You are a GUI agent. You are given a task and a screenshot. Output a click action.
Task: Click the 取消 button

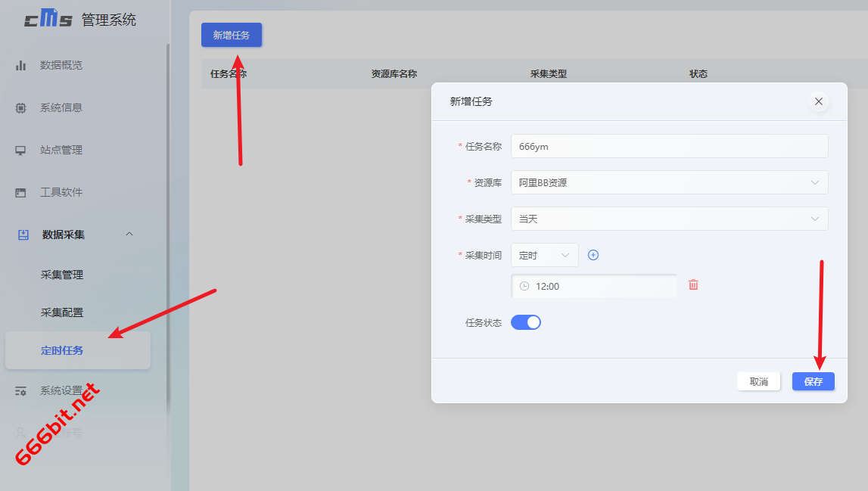[x=758, y=382]
